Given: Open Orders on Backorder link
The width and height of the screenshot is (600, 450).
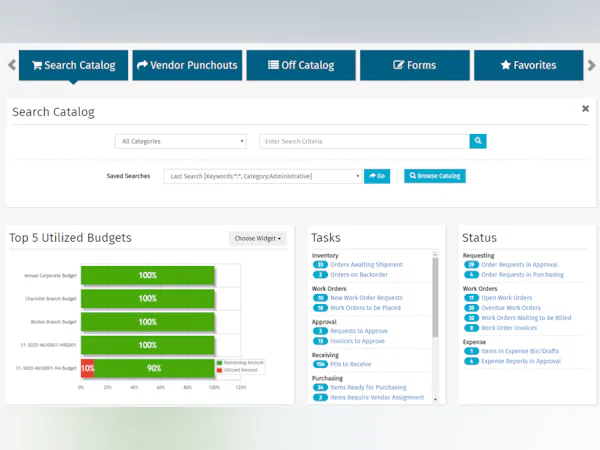Looking at the screenshot, I should click(359, 274).
